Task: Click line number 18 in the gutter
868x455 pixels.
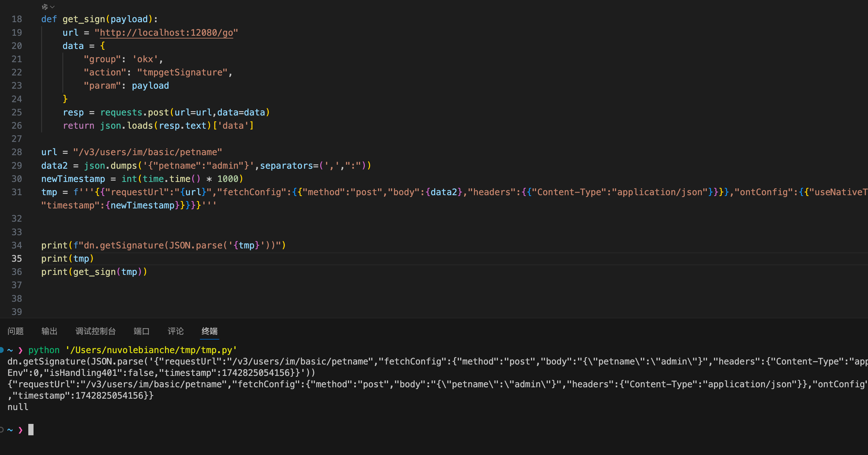Action: click(x=17, y=19)
